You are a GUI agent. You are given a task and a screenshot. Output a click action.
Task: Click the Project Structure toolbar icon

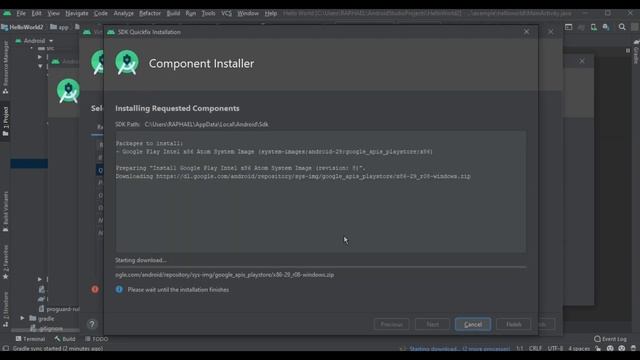pos(568,27)
